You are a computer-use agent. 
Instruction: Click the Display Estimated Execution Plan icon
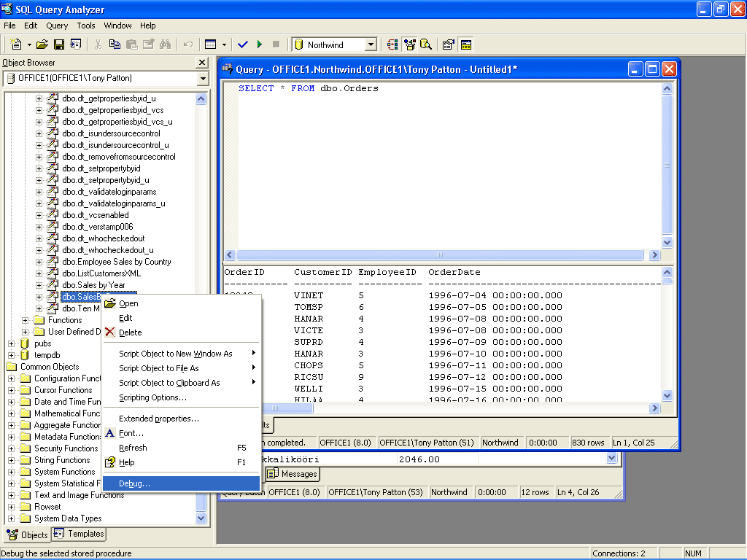[392, 44]
